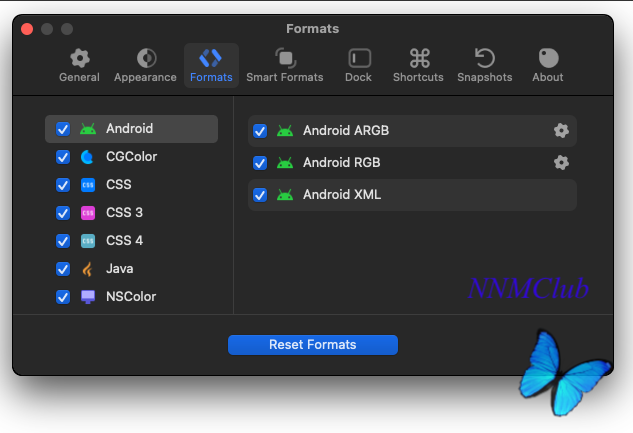The width and height of the screenshot is (633, 433).
Task: Select the Android XML format label
Action: 342,195
